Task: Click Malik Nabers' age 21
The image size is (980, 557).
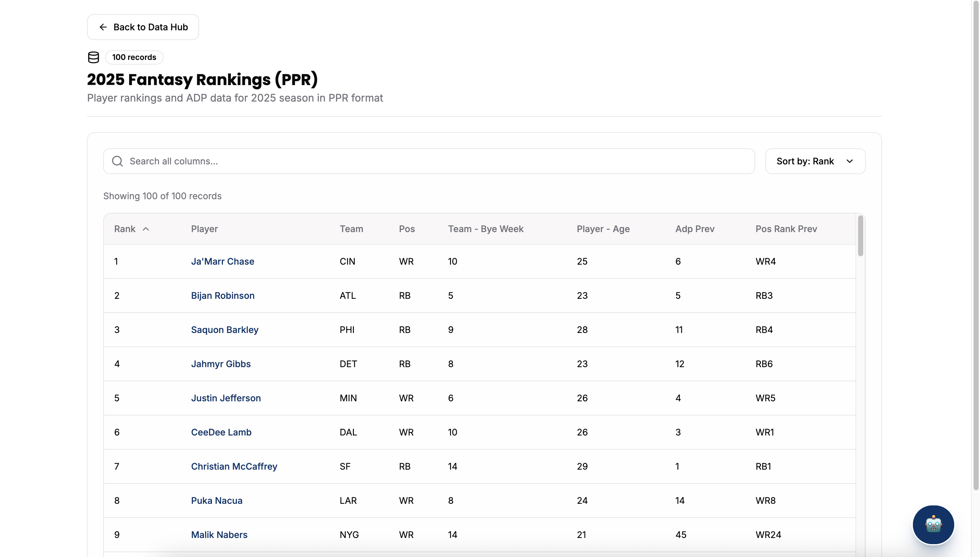Action: pyautogui.click(x=582, y=534)
